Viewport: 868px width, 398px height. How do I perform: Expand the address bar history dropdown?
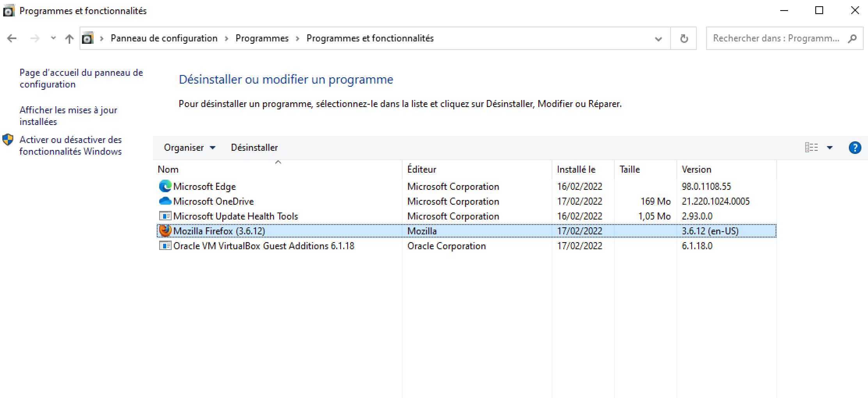(658, 38)
